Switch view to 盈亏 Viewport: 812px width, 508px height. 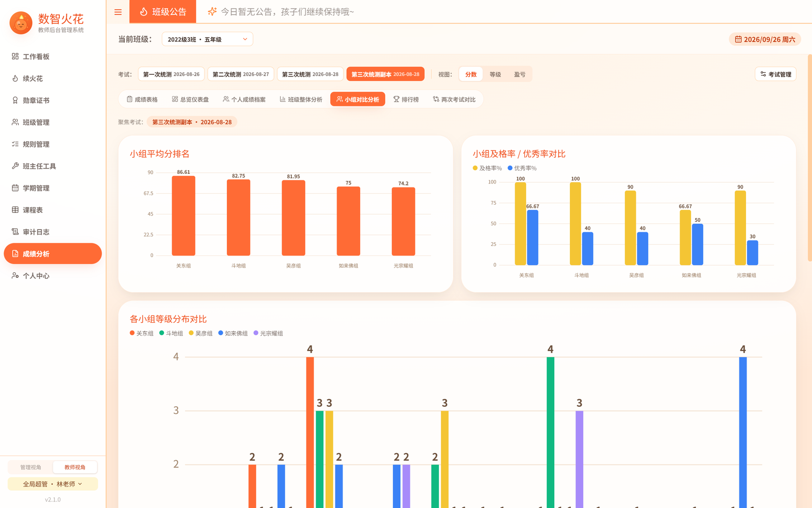(520, 74)
